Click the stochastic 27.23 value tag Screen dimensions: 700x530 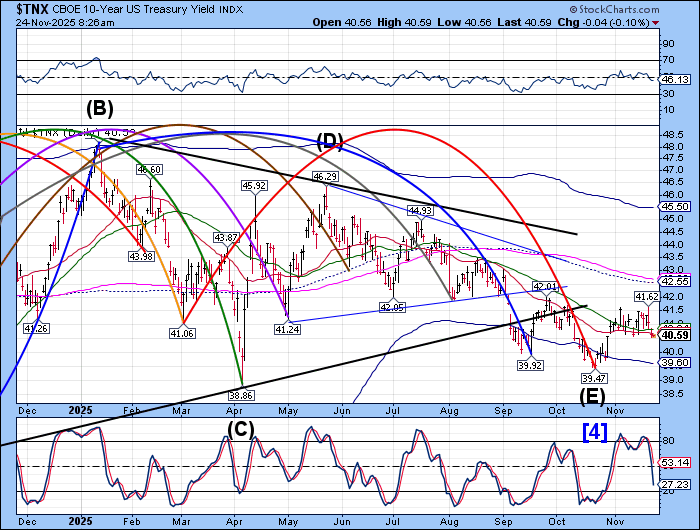tap(676, 482)
